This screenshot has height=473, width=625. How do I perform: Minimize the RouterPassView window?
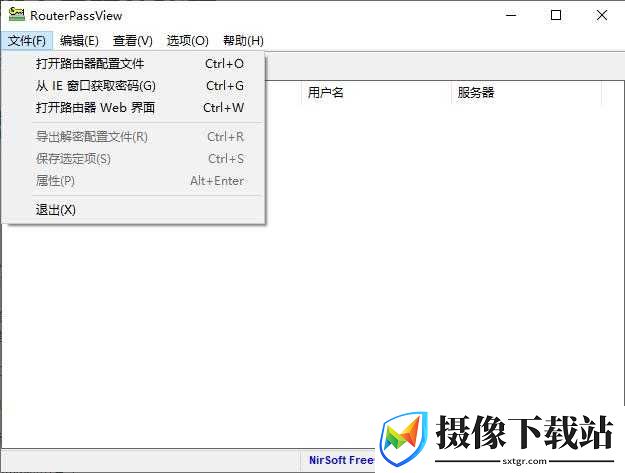click(511, 15)
